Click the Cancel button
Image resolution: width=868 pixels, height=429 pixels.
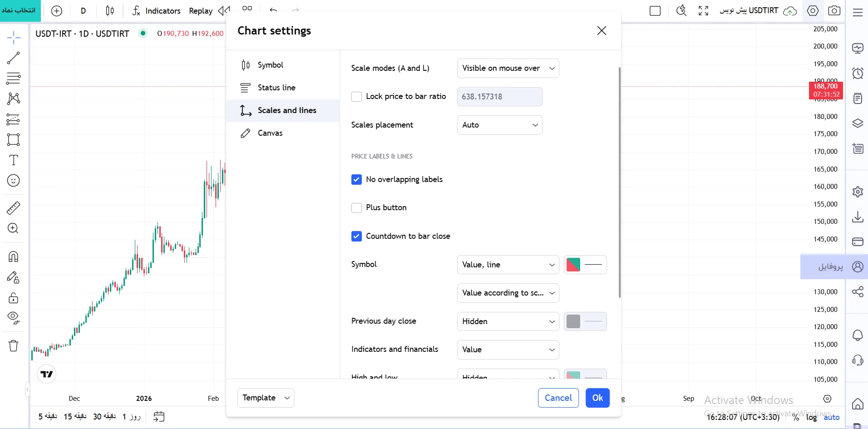[x=558, y=398]
